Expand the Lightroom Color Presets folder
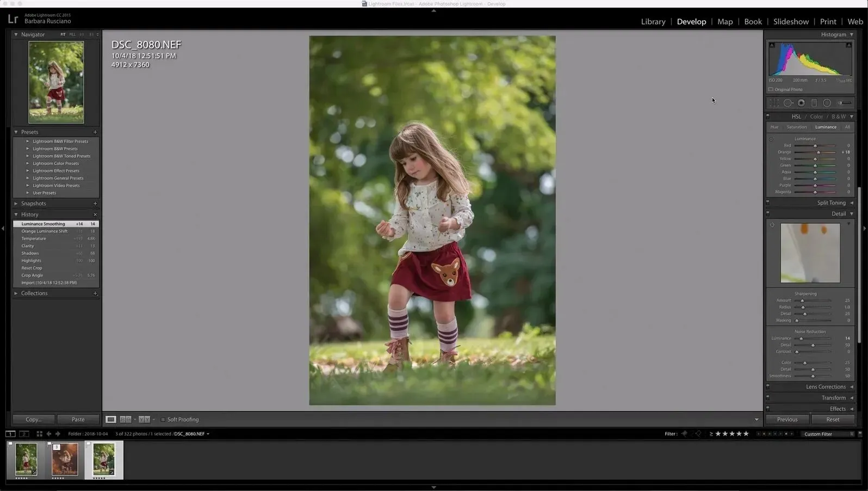This screenshot has height=491, width=868. click(28, 163)
